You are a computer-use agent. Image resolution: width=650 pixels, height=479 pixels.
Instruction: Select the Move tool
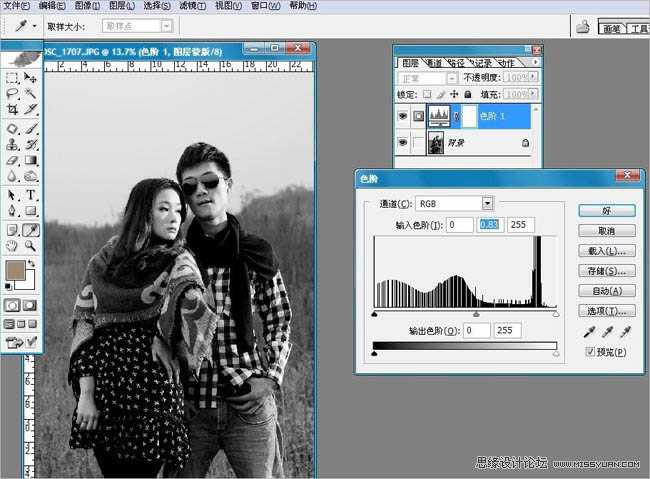30,78
